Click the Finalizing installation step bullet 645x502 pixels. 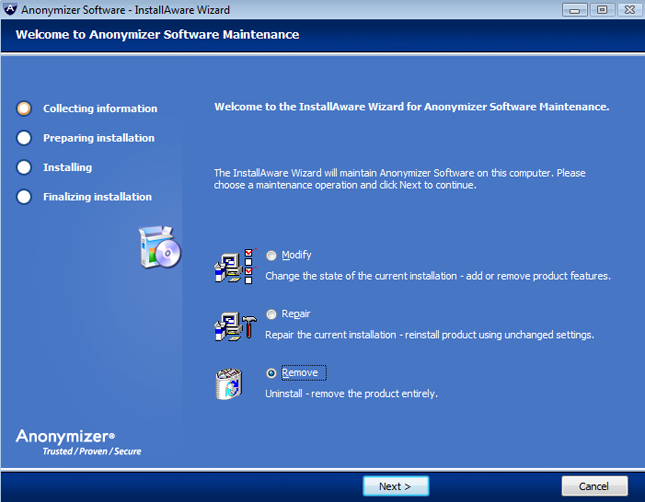[x=24, y=197]
